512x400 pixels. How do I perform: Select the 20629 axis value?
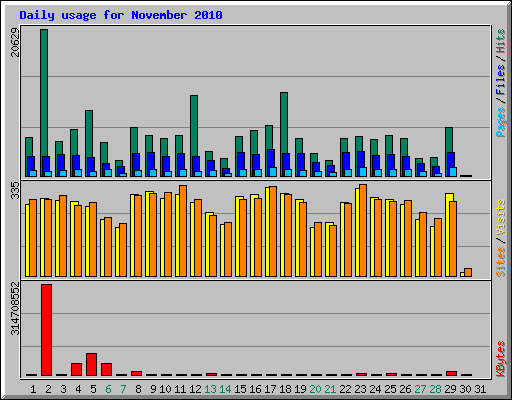point(15,42)
